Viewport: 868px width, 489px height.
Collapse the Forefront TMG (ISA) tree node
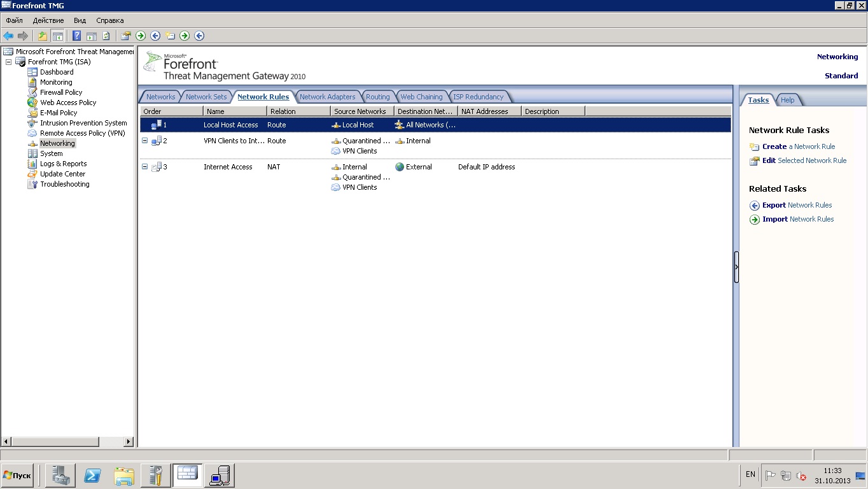(x=9, y=62)
